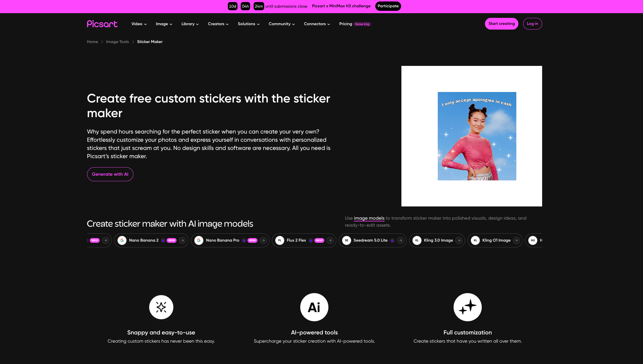Click the Participate button in the banner
The width and height of the screenshot is (643, 364).
click(388, 6)
